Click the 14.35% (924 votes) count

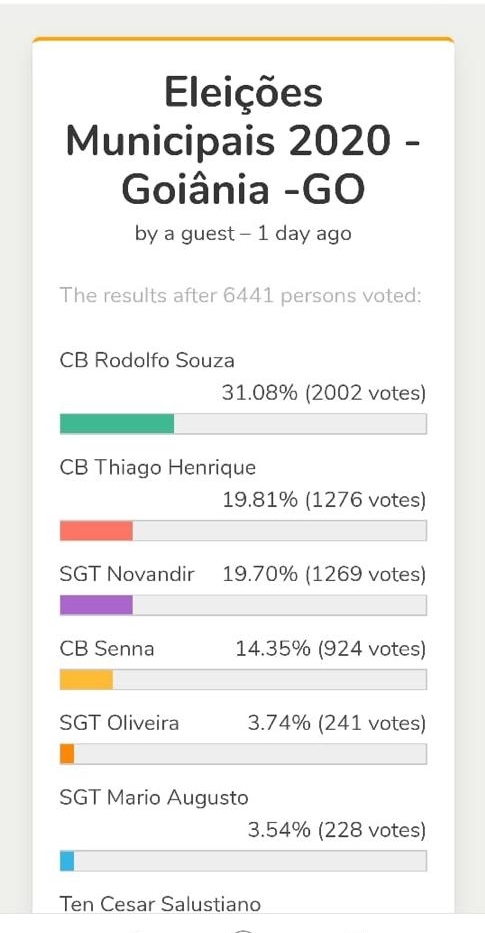click(331, 649)
